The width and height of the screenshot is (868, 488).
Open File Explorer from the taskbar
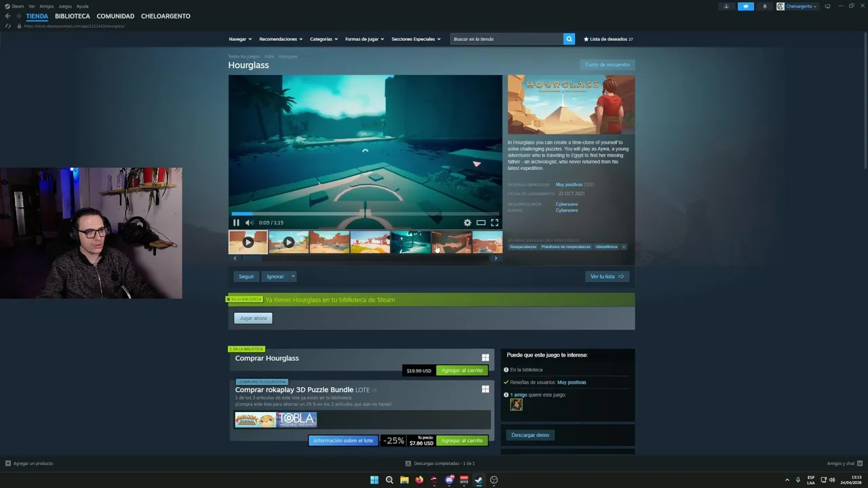click(404, 480)
